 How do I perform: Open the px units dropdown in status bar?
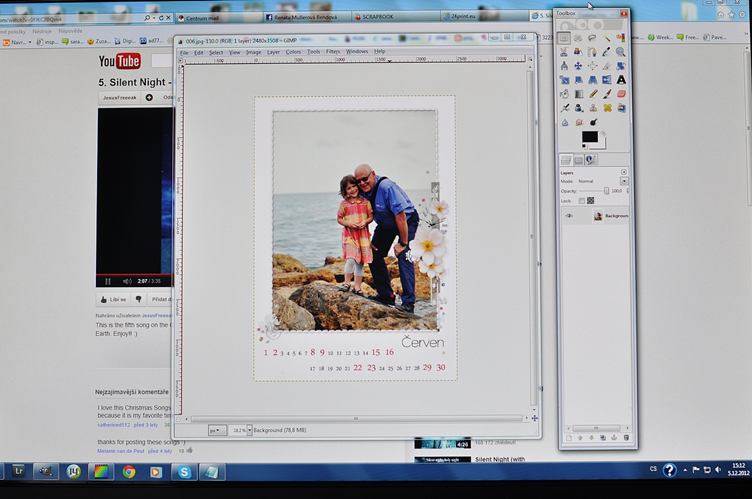217,430
